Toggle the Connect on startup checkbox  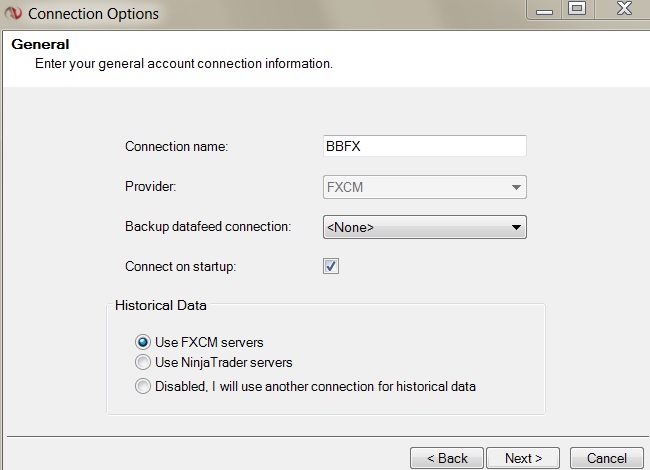332,267
